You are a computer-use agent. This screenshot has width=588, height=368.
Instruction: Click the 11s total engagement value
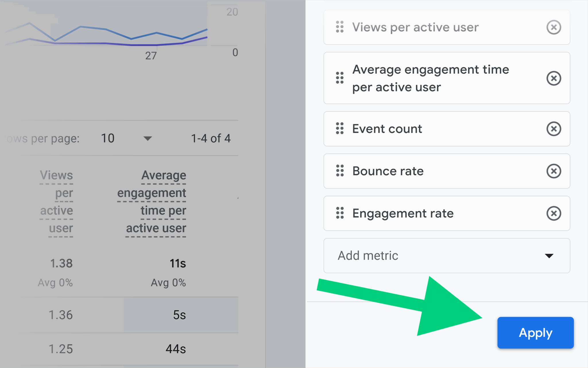(x=178, y=263)
